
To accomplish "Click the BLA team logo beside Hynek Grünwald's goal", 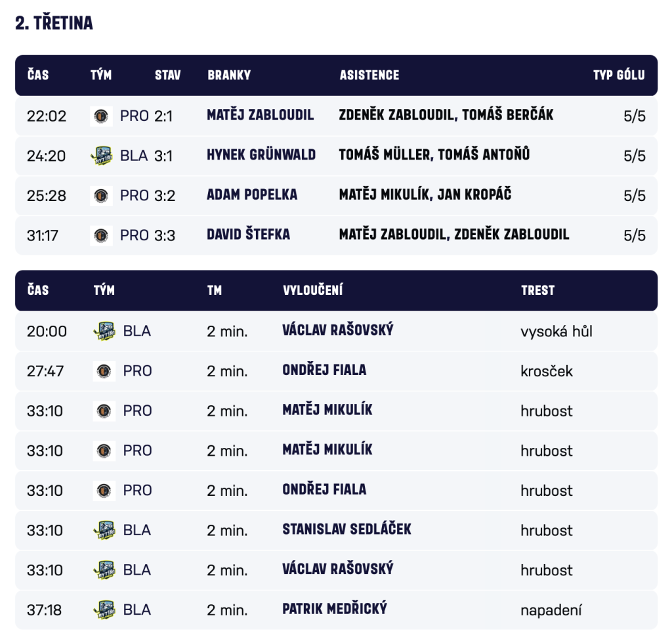I will point(101,156).
